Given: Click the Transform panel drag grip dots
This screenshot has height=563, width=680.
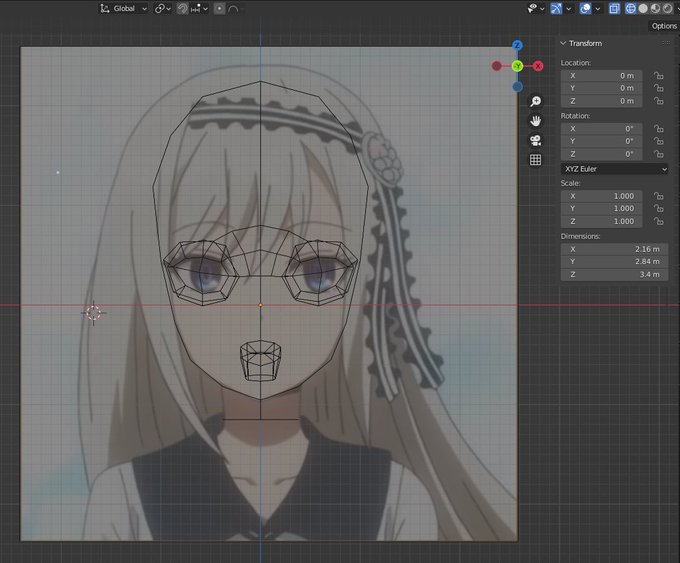Looking at the screenshot, I should 666,43.
